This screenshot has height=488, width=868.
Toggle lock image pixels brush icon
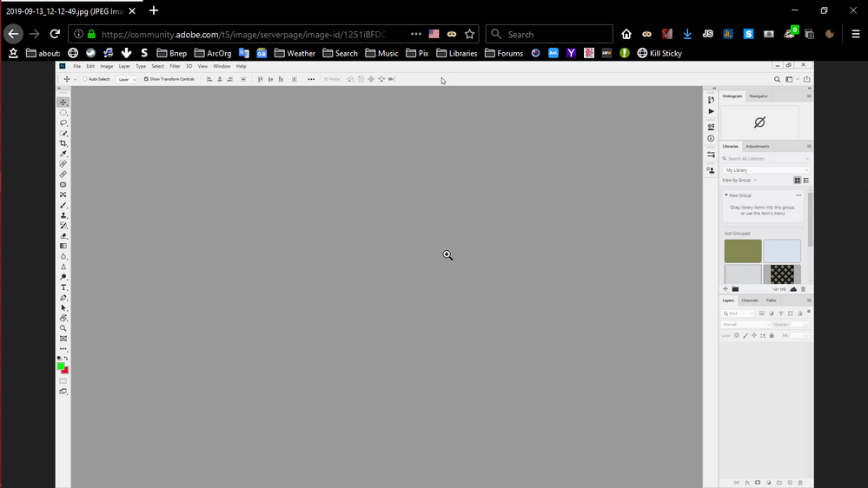[745, 335]
